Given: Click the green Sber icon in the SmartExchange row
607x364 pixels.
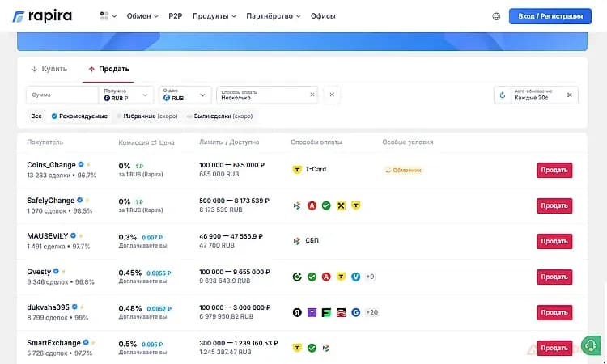Looking at the screenshot, I should click(312, 348).
